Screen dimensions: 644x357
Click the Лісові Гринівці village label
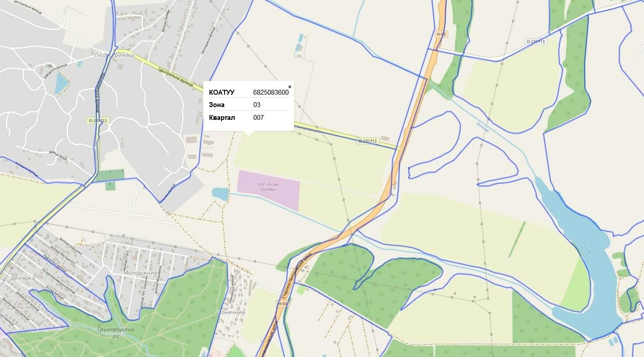coord(114,55)
